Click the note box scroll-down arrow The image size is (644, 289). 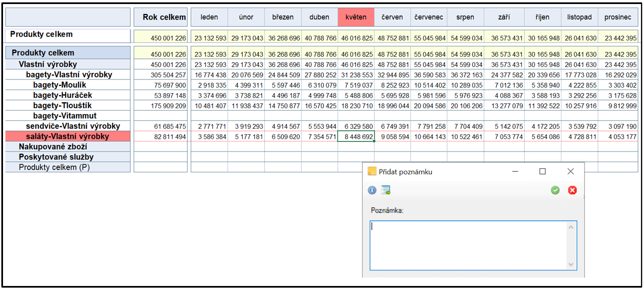tap(571, 264)
